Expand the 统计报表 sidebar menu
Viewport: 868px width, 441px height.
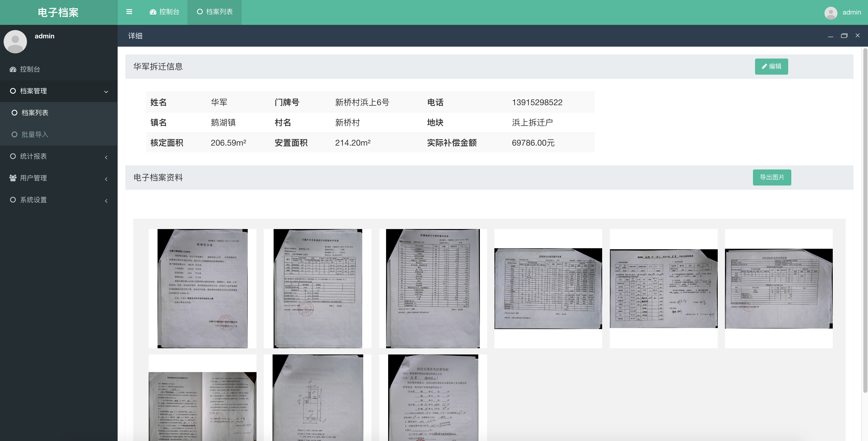pyautogui.click(x=59, y=156)
